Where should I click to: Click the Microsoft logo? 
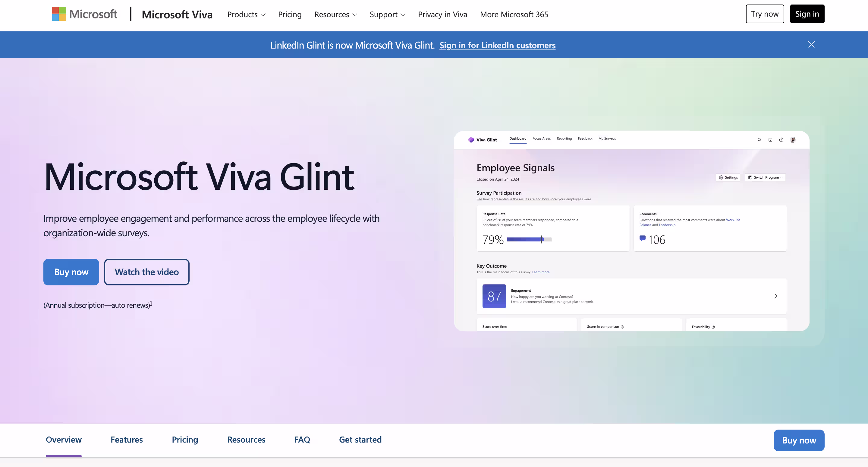click(x=85, y=14)
